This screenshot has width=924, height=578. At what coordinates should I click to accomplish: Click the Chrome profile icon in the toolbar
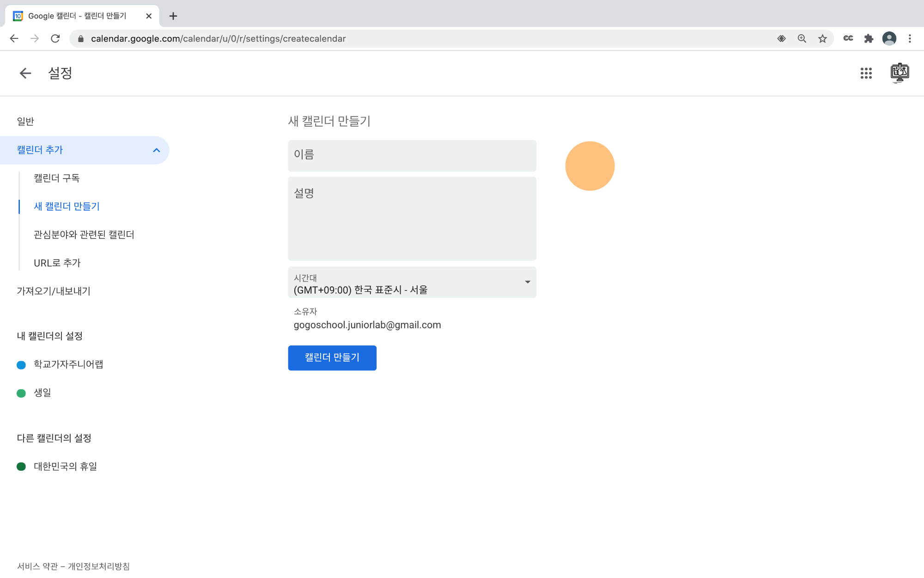(889, 39)
